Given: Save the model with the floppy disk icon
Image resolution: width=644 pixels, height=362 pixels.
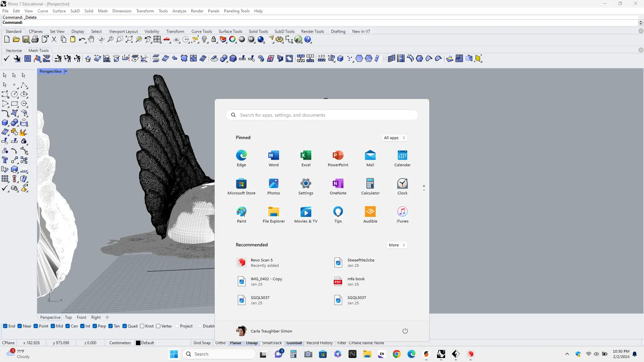Looking at the screenshot, I should [26, 39].
